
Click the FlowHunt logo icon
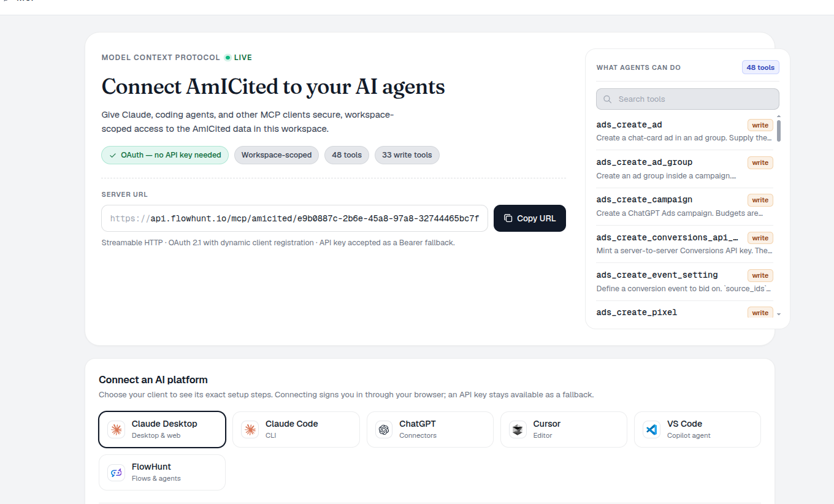coord(116,472)
